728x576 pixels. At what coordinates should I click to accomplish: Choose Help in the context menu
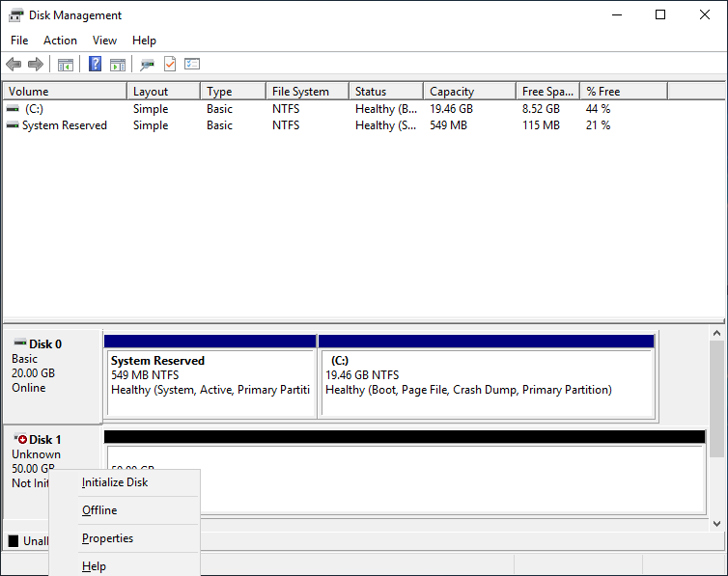(125, 565)
